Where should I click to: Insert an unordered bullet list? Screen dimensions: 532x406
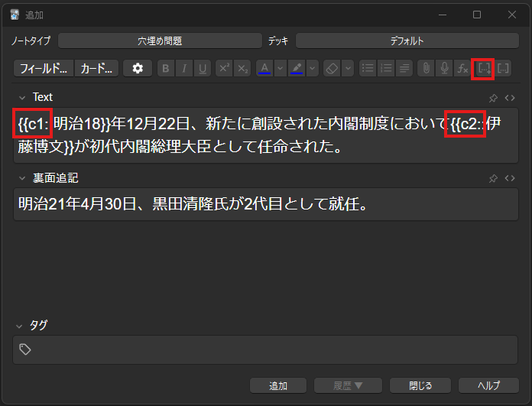[368, 68]
